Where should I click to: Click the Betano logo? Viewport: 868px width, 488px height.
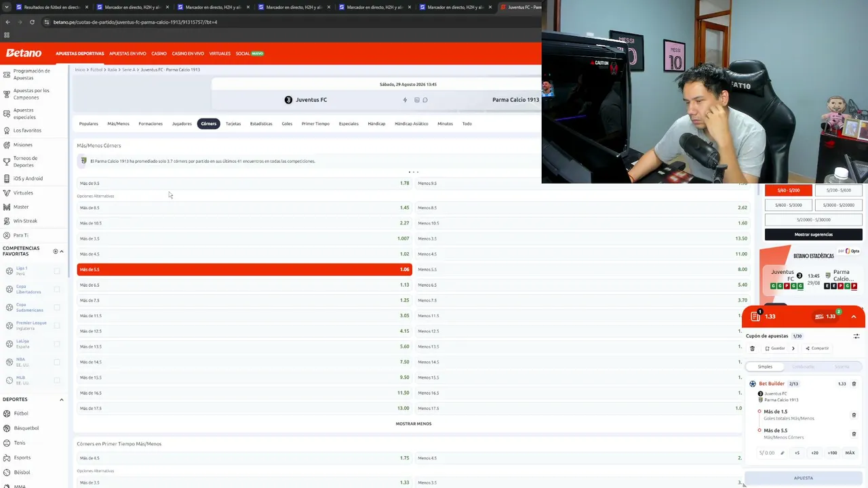pos(24,53)
